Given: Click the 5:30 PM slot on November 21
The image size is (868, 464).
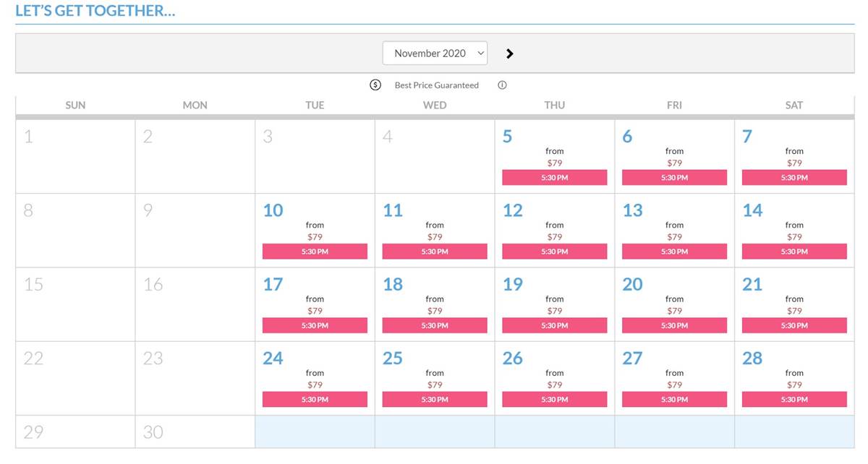Looking at the screenshot, I should coord(794,326).
